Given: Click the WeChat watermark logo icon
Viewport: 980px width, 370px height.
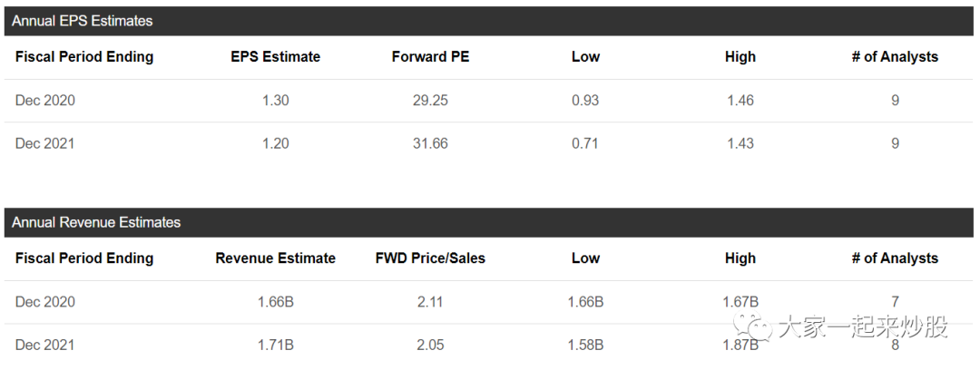Looking at the screenshot, I should [x=752, y=326].
